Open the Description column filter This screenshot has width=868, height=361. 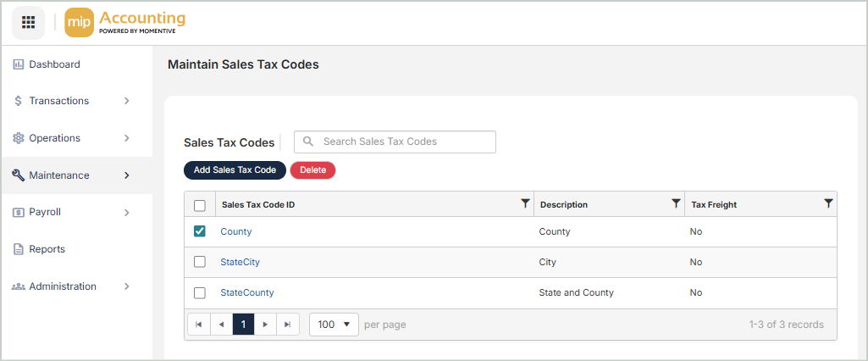pos(676,203)
